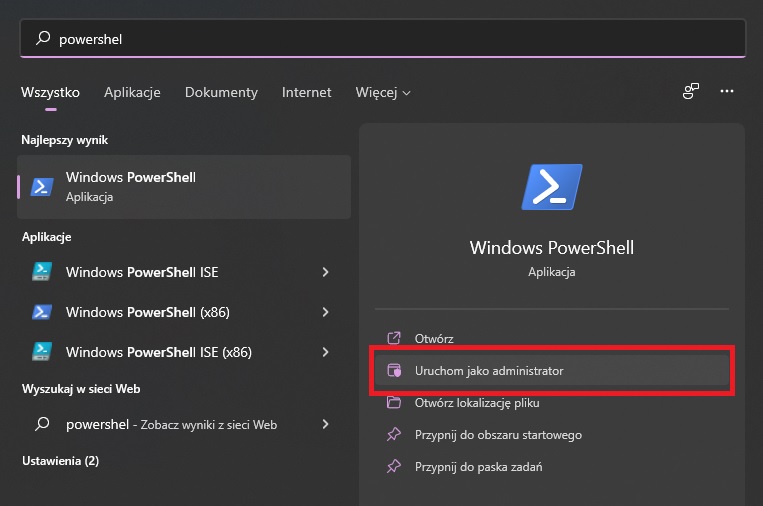Screen dimensions: 763x506
Task: Open the three-dot options menu
Action: pos(727,91)
